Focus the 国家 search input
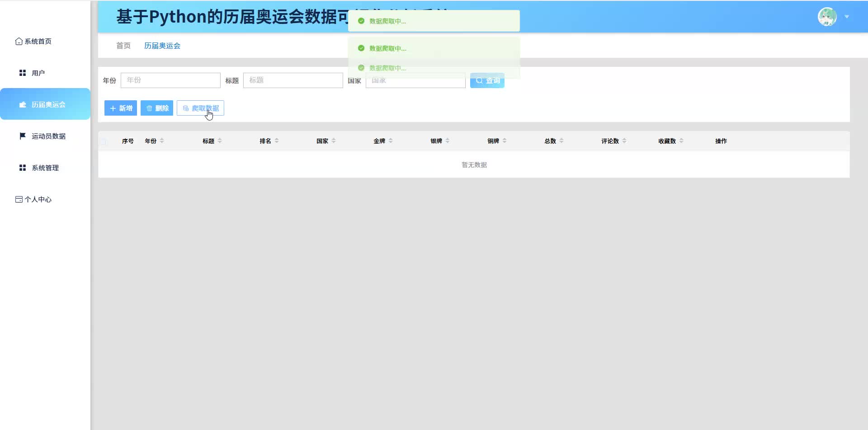This screenshot has width=868, height=430. click(x=415, y=80)
